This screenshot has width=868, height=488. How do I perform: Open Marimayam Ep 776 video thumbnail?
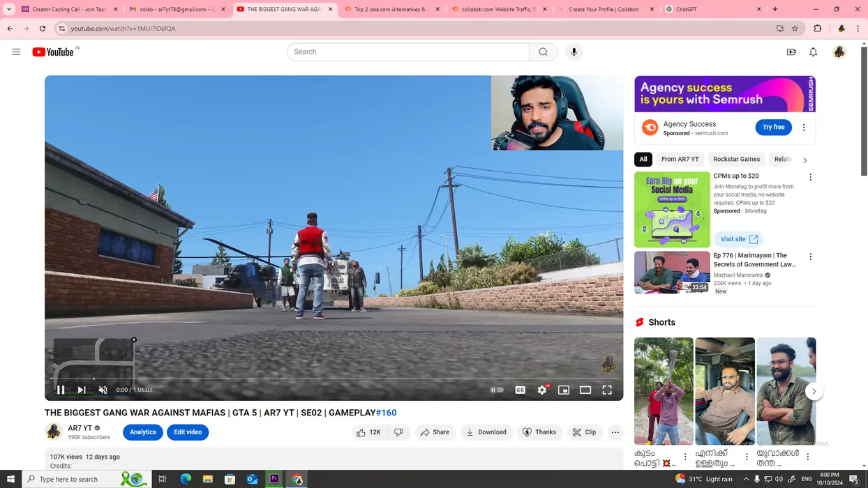672,273
